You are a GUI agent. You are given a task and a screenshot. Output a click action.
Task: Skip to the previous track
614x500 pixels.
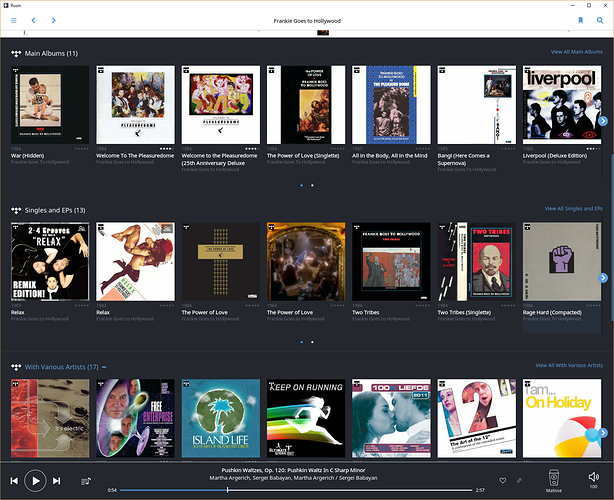point(14,481)
